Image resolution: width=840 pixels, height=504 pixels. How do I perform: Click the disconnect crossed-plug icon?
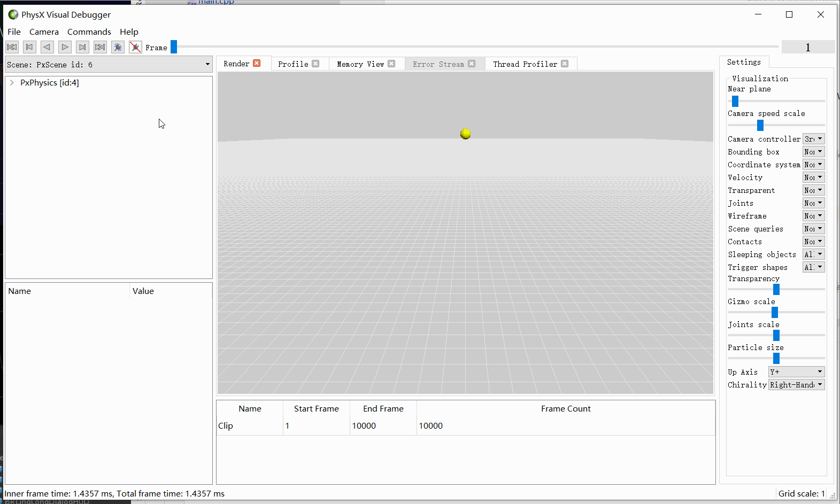[x=135, y=47]
